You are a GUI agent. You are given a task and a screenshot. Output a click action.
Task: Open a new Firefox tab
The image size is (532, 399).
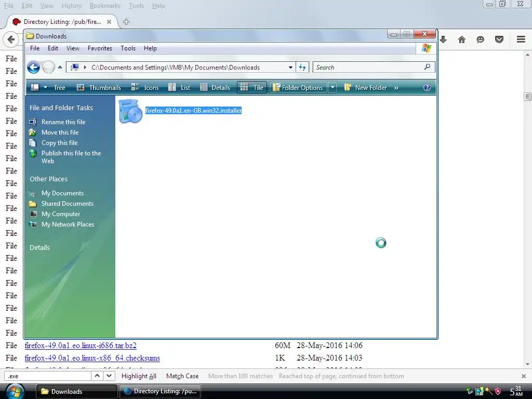126,22
